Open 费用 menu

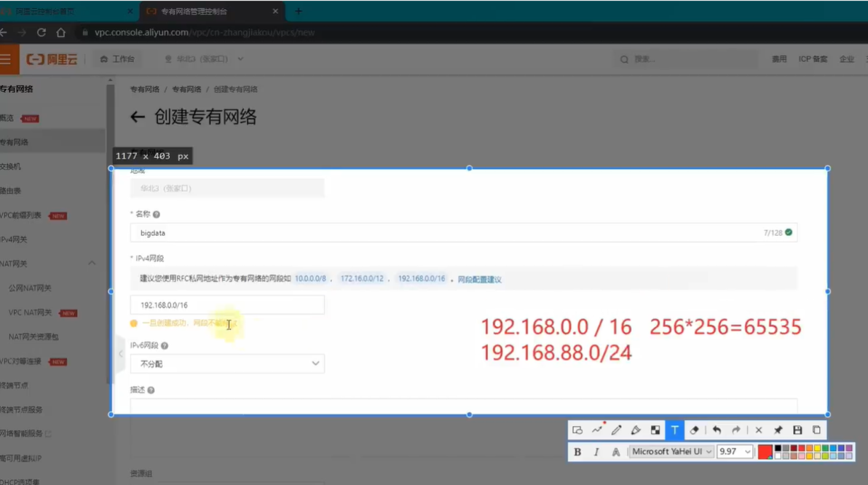click(779, 59)
